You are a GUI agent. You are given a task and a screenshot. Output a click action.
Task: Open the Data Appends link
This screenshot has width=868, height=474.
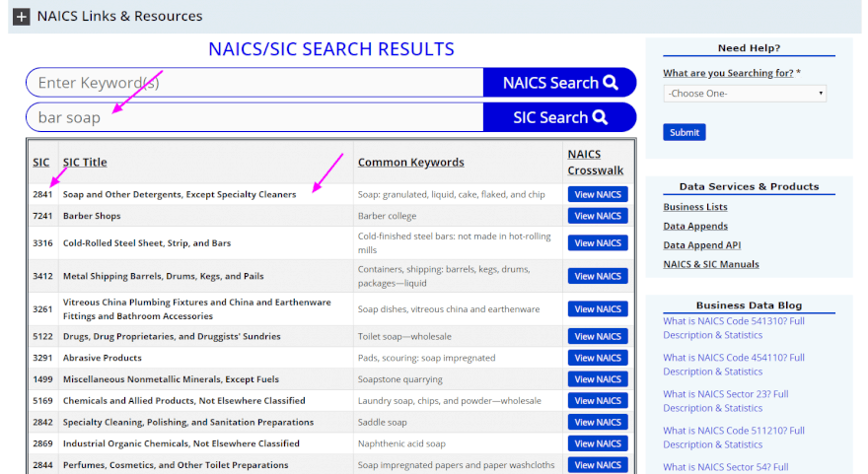pyautogui.click(x=696, y=227)
